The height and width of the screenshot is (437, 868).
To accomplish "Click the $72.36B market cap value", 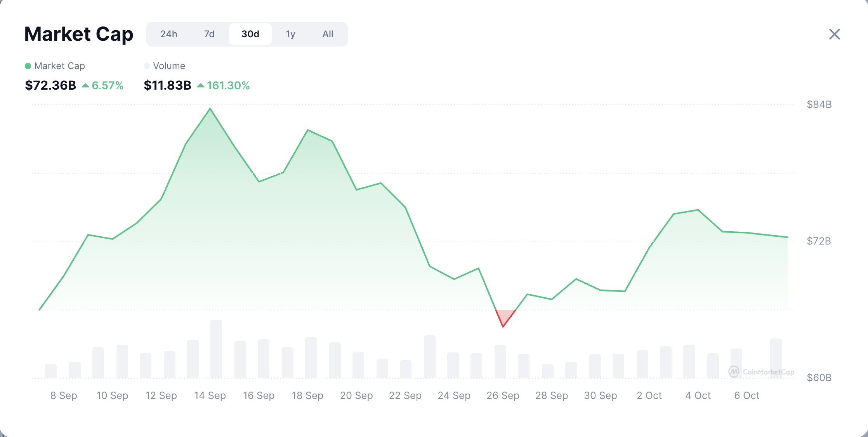I will click(x=50, y=85).
